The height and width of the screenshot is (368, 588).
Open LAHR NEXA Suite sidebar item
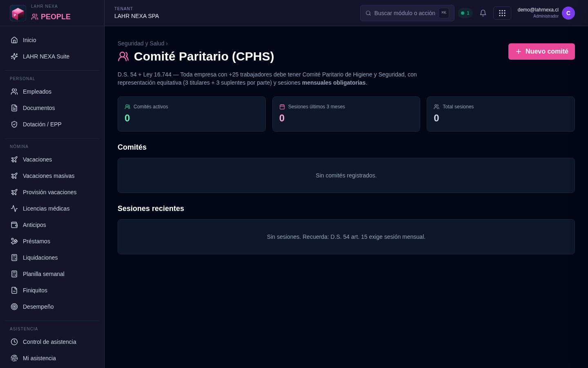(52, 56)
